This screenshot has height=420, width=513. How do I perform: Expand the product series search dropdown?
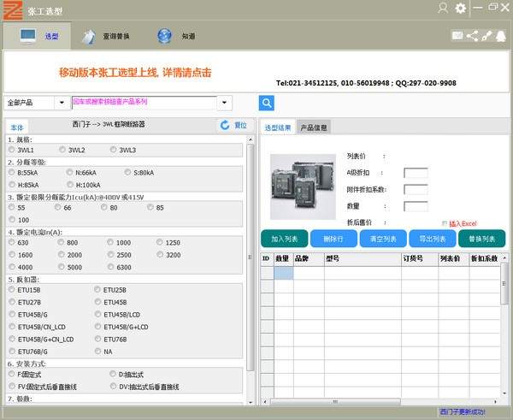224,103
